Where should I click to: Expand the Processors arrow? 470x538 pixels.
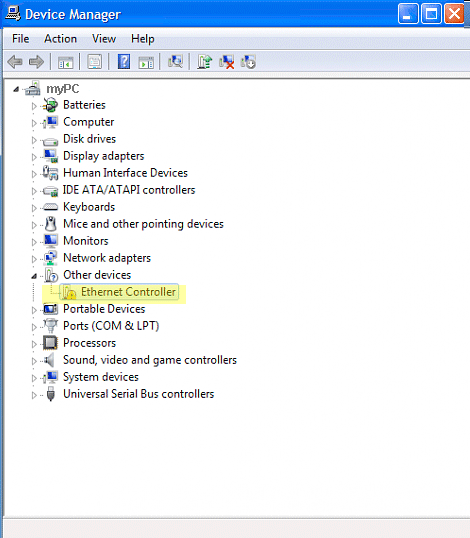coord(34,344)
